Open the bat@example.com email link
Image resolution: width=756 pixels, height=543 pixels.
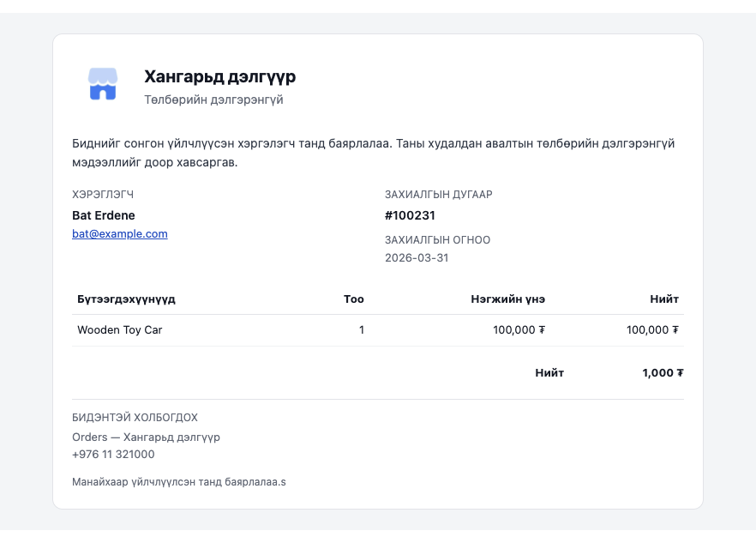119,233
